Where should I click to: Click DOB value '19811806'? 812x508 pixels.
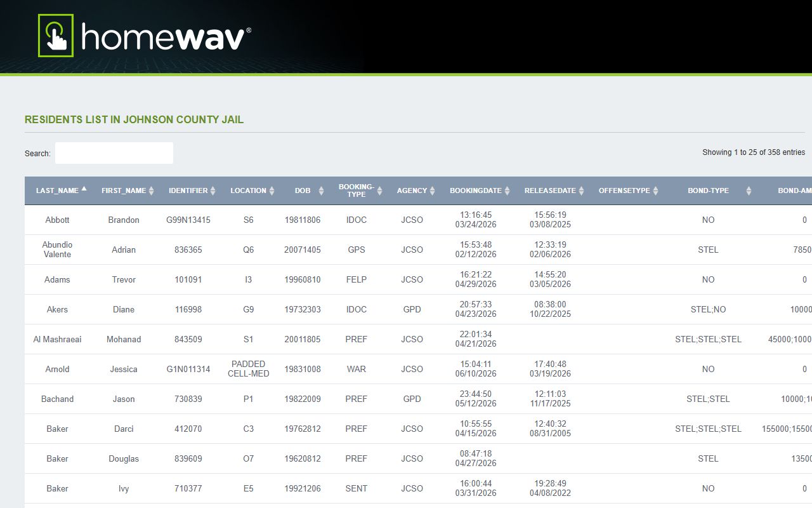[303, 220]
